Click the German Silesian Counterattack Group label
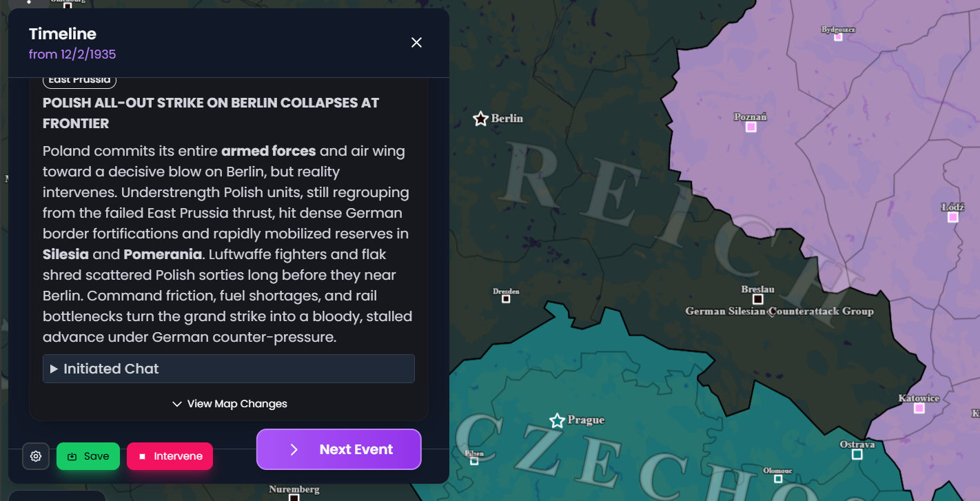The height and width of the screenshot is (501, 980). point(779,311)
